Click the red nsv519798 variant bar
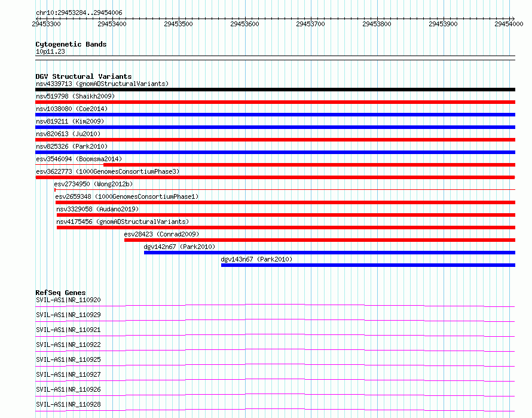Viewport: 532px width, 418px height. pos(275,102)
